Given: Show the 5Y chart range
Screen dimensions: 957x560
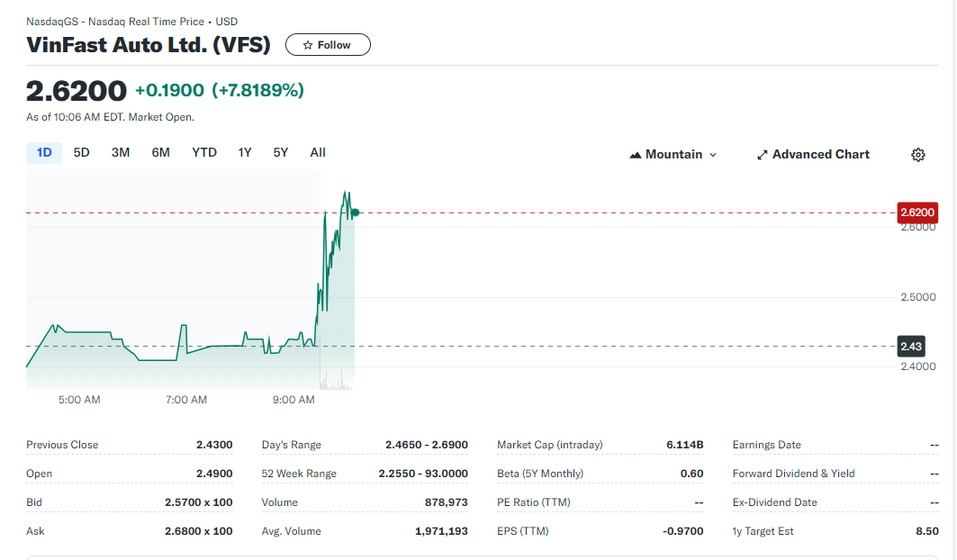Looking at the screenshot, I should [x=281, y=153].
